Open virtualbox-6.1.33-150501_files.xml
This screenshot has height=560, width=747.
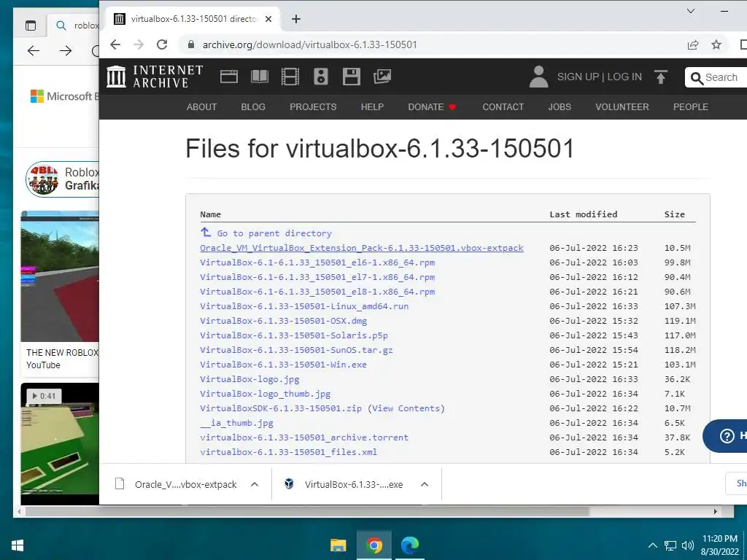pyautogui.click(x=288, y=452)
